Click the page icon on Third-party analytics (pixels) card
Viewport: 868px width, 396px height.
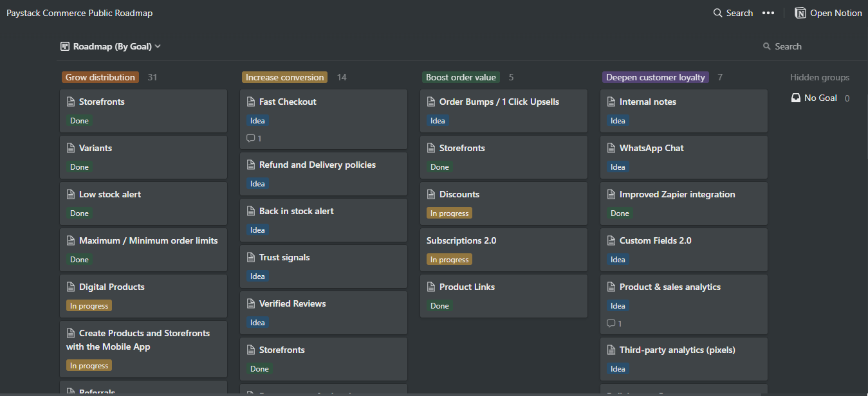point(611,350)
